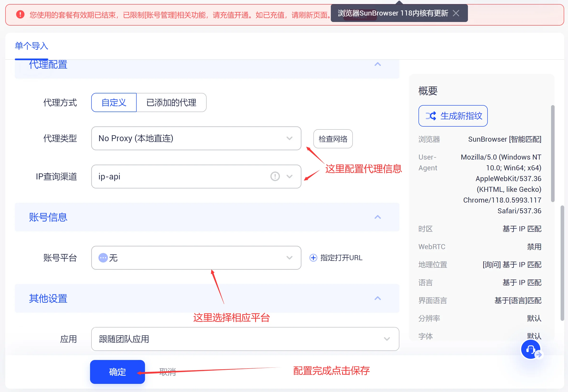Click the User-Agent string in overview
568x392 pixels.
click(x=501, y=184)
